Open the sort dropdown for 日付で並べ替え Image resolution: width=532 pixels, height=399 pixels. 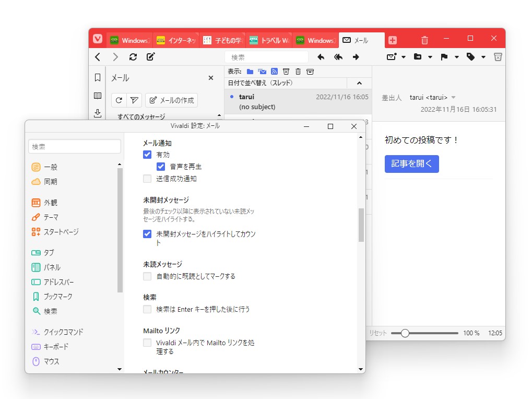[x=359, y=83]
